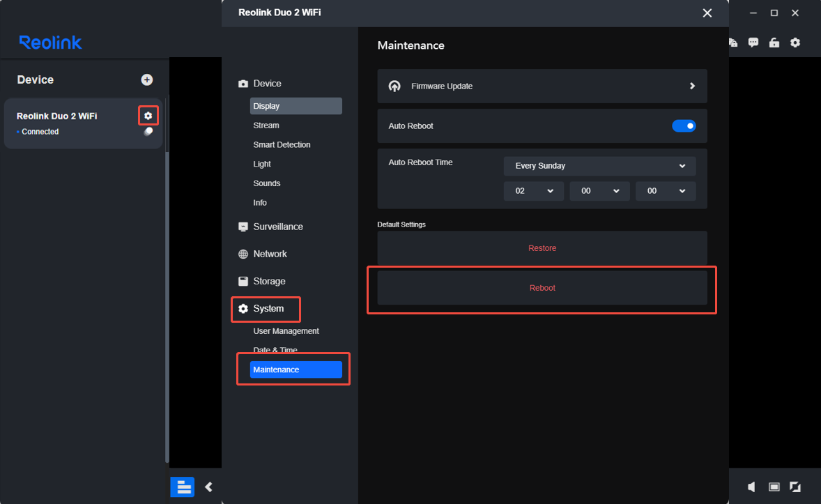Close the Reolink Duo 2 WiFi settings dialog

coord(707,13)
